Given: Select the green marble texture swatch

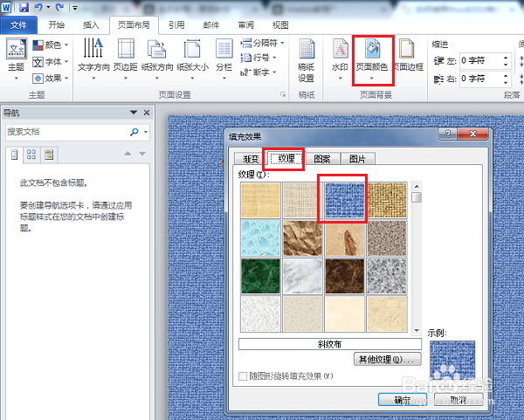Looking at the screenshot, I should [260, 276].
